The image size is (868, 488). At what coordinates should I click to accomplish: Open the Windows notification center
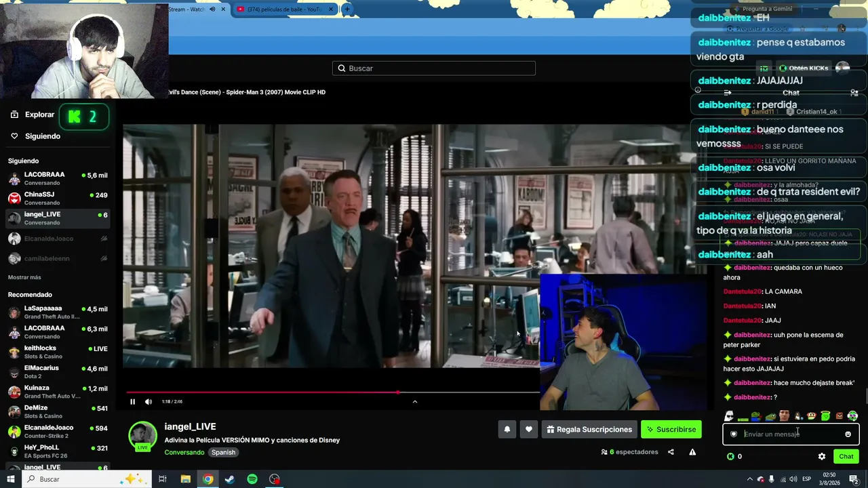pyautogui.click(x=854, y=479)
